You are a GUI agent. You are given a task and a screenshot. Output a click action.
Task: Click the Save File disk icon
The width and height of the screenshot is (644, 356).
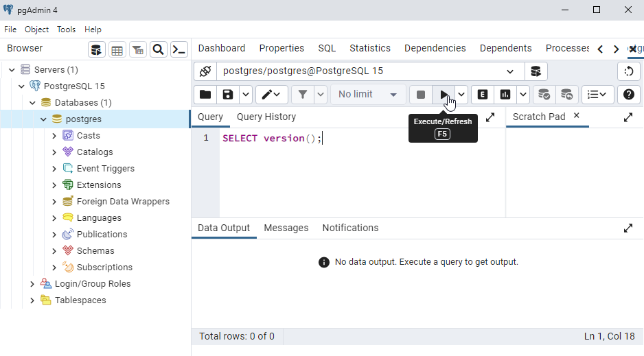pos(227,95)
